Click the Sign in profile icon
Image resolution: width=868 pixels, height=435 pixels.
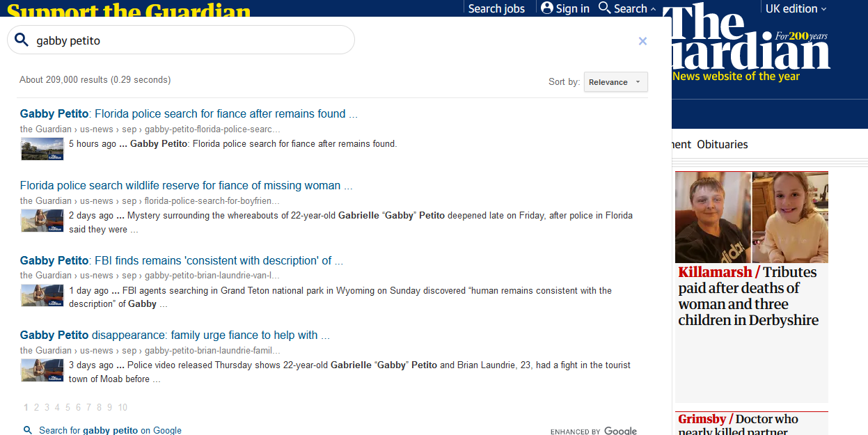547,8
